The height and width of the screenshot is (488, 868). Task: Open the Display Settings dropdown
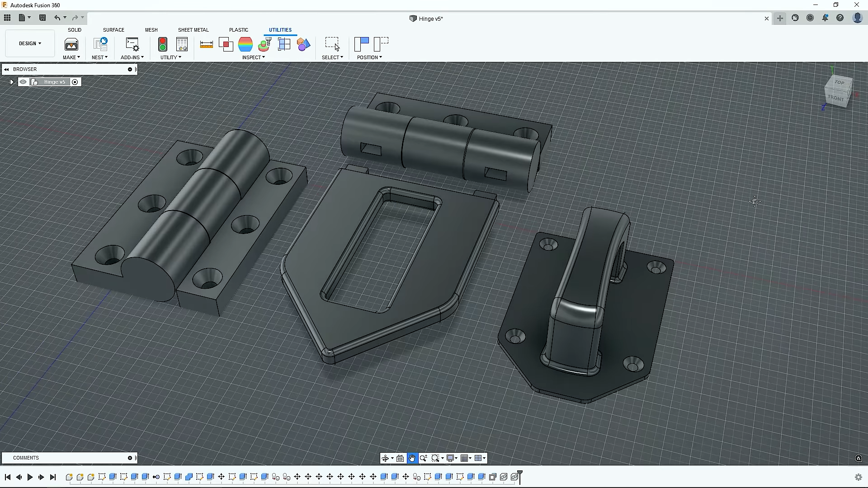click(451, 458)
